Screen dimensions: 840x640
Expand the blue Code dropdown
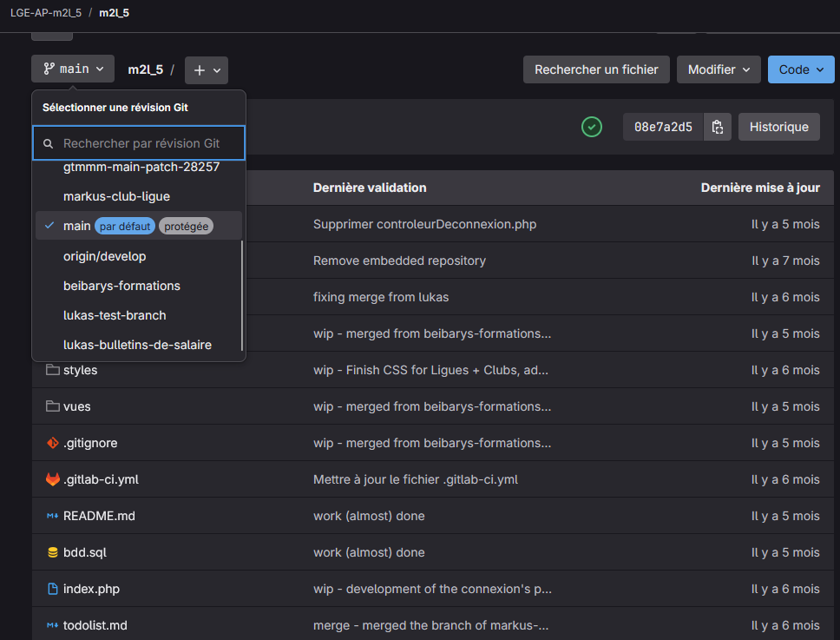coord(800,69)
